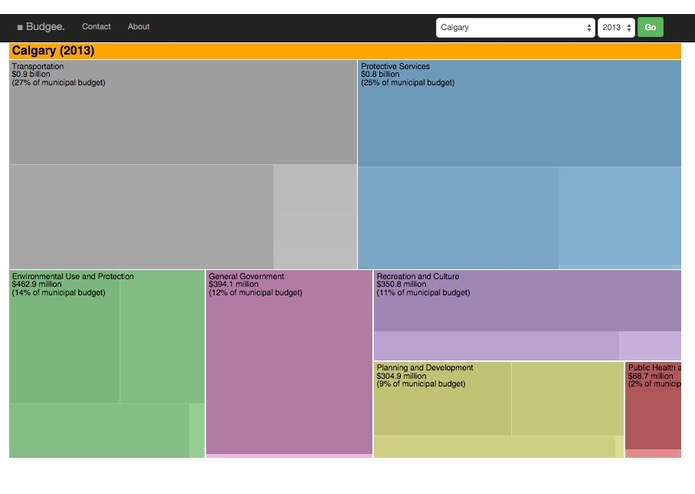Image resolution: width=695 pixels, height=494 pixels.
Task: Click the "$394.1 million" text
Action: coord(234,284)
